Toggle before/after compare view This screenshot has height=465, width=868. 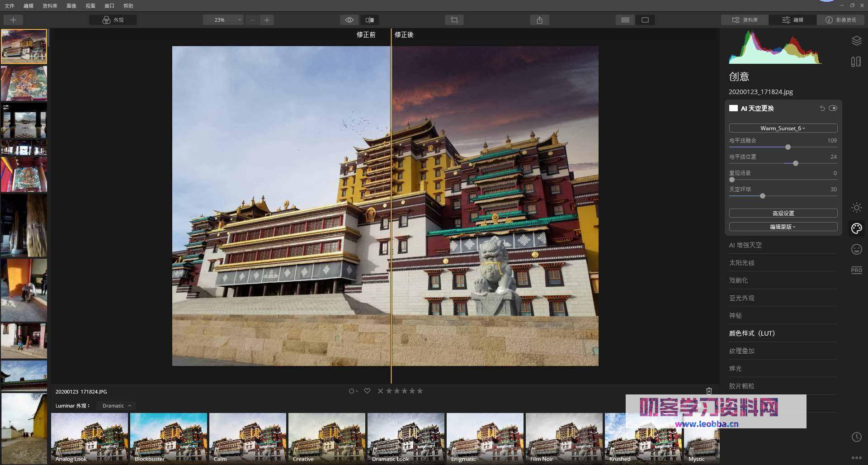(369, 20)
